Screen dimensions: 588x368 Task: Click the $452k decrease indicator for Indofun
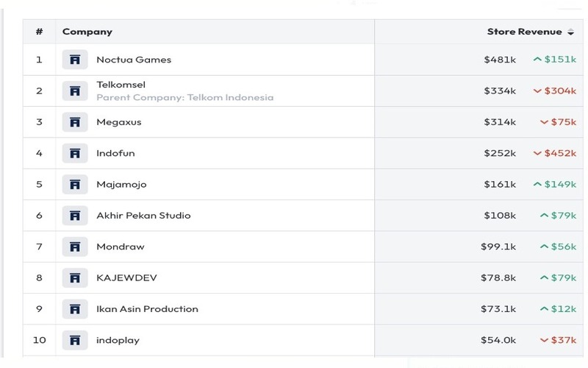555,153
